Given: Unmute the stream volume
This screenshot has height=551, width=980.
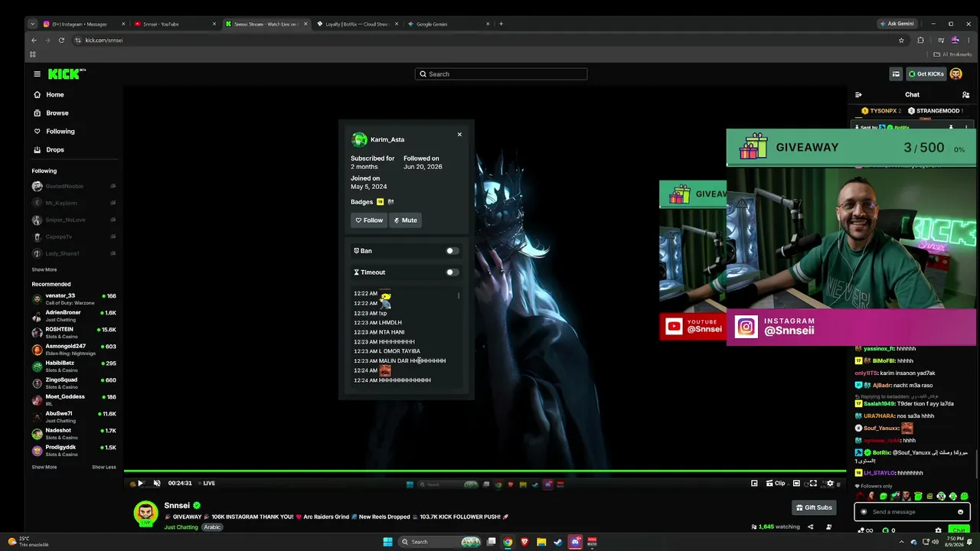Looking at the screenshot, I should [x=157, y=484].
